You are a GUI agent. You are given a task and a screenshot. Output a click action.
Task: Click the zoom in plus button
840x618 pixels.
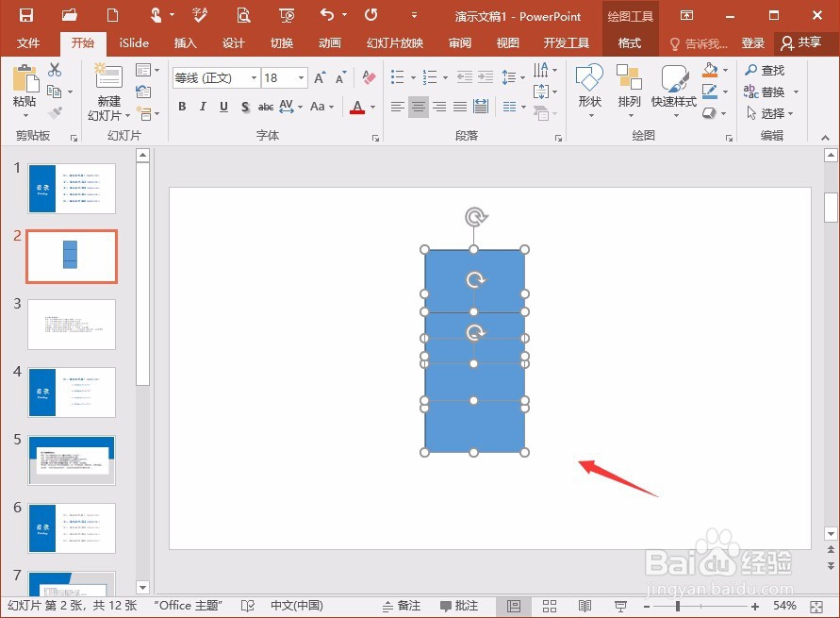pyautogui.click(x=755, y=607)
